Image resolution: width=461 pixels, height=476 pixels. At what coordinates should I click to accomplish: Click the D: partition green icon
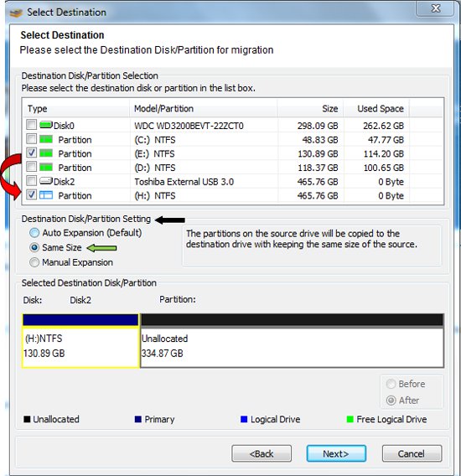click(x=46, y=168)
